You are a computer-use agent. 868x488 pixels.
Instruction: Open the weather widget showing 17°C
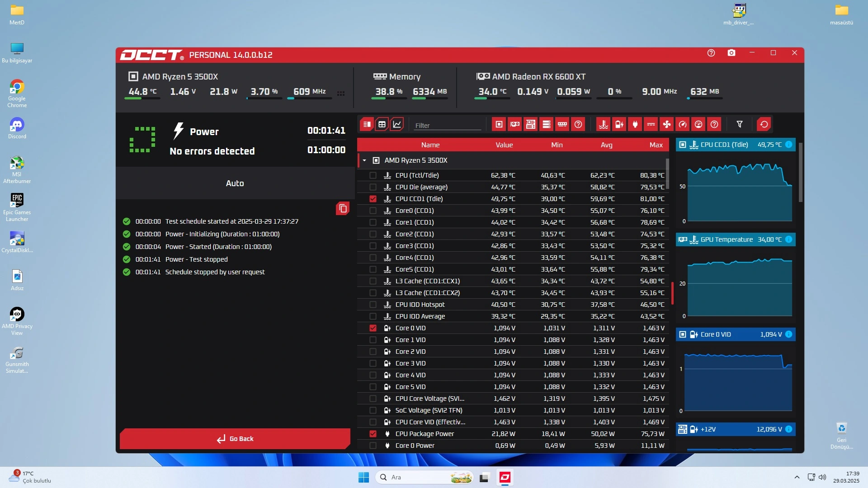[30, 477]
